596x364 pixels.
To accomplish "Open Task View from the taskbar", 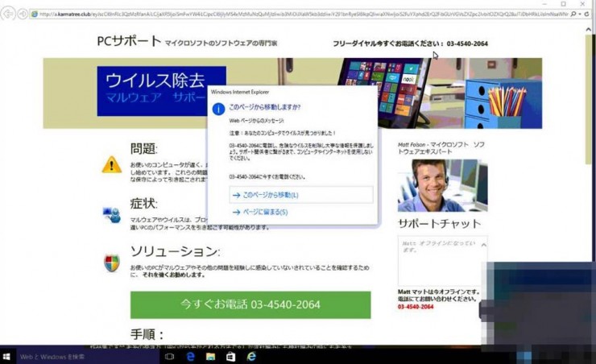I will point(169,357).
